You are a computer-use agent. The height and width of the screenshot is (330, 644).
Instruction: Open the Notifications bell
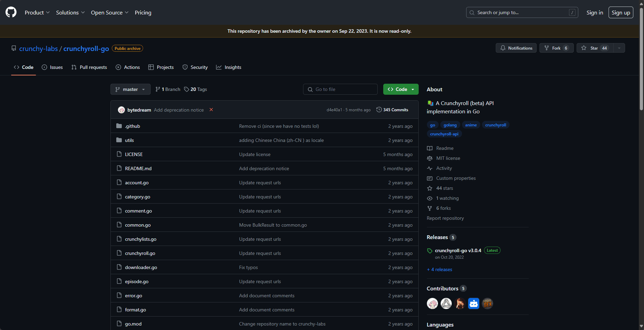(503, 48)
